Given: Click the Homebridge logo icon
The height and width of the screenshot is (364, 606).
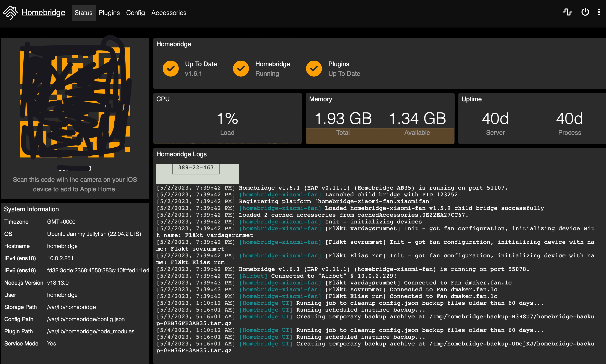Looking at the screenshot, I should tap(10, 13).
